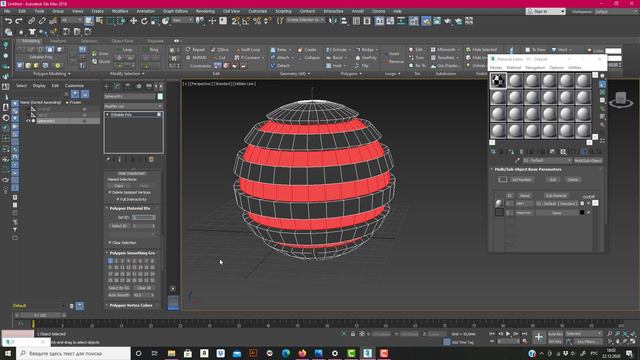
Task: Expand the Polygon Modeling ribbon panel
Action: [51, 74]
